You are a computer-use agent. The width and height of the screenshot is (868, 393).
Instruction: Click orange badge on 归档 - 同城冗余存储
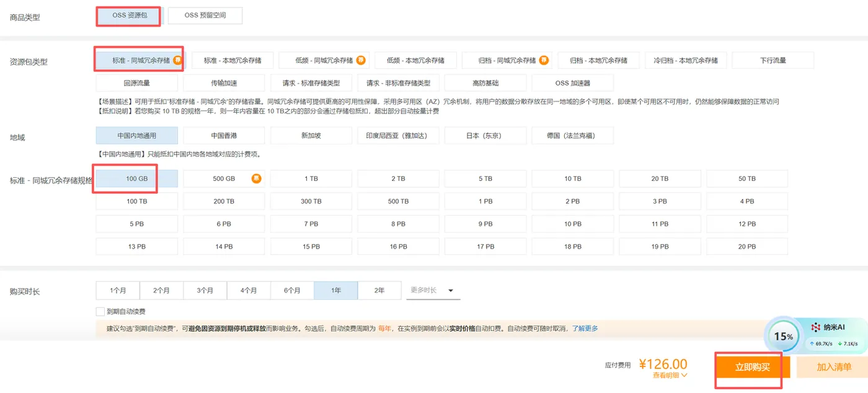(544, 60)
